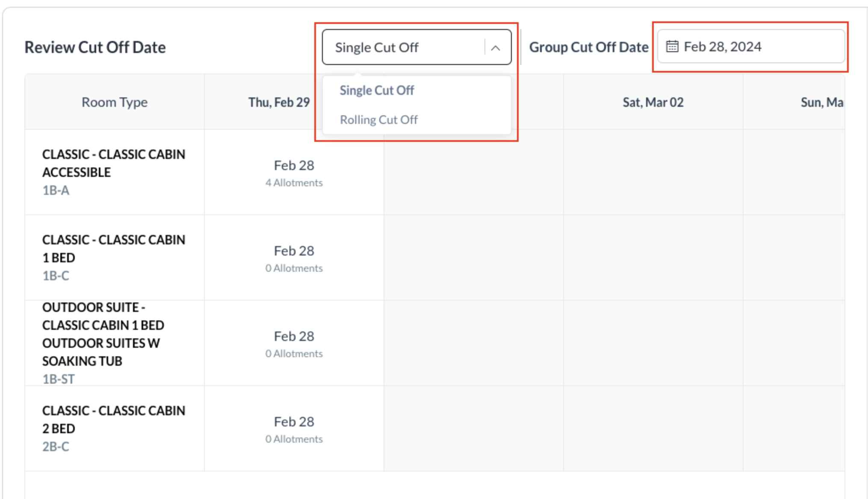868x499 pixels.
Task: Select Classic Cabin 2 Bed room row
Action: pos(114,428)
